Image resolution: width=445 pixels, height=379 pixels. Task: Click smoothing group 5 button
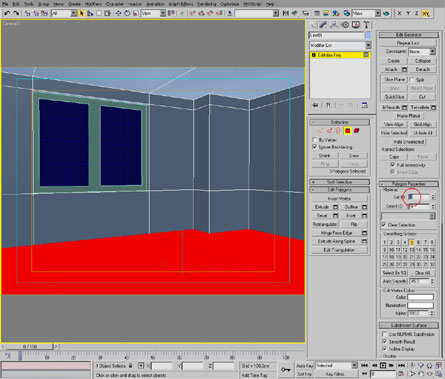pos(412,242)
